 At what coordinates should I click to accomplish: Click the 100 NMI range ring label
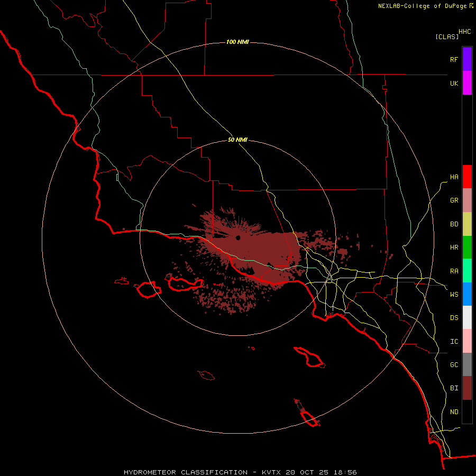237,42
